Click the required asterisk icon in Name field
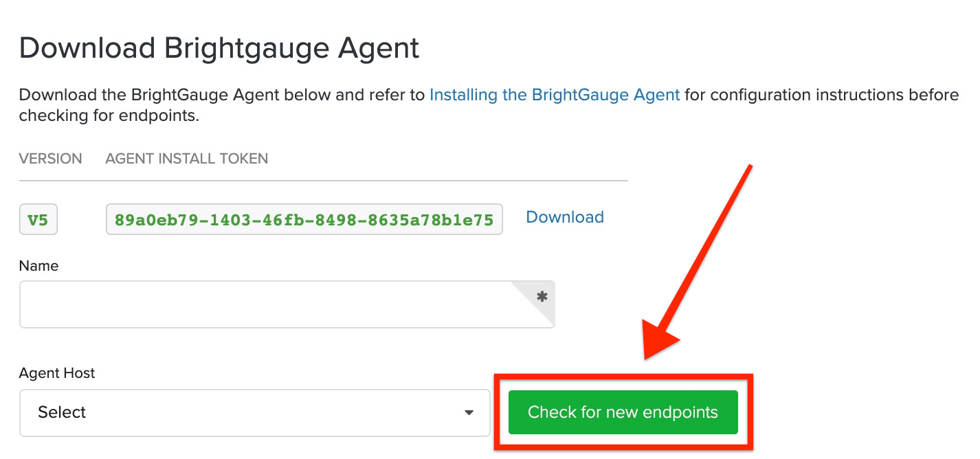The height and width of the screenshot is (459, 980). 542,297
